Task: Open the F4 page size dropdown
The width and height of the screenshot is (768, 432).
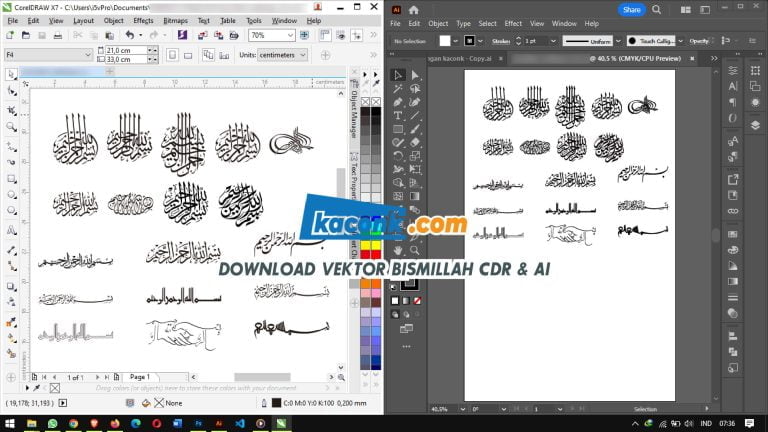Action: point(88,55)
